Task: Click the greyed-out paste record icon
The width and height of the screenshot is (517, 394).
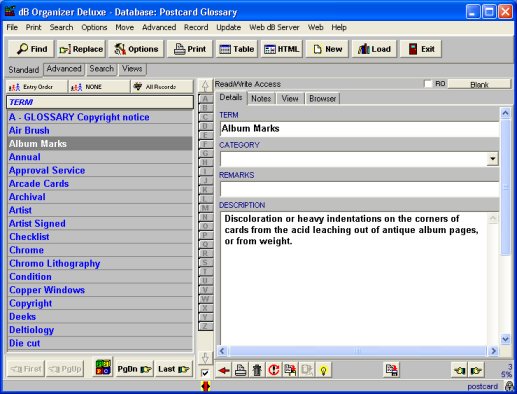Action: 307,370
